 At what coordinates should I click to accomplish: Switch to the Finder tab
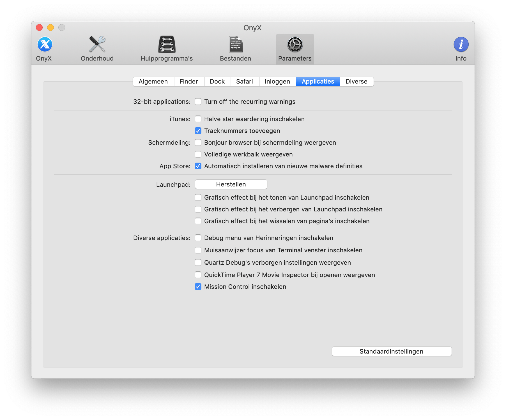coord(189,82)
